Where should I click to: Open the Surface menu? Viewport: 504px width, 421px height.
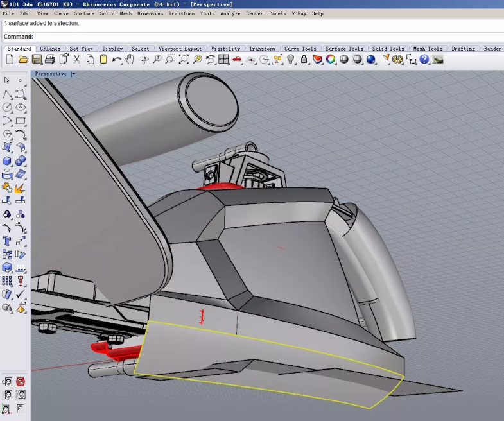[84, 13]
